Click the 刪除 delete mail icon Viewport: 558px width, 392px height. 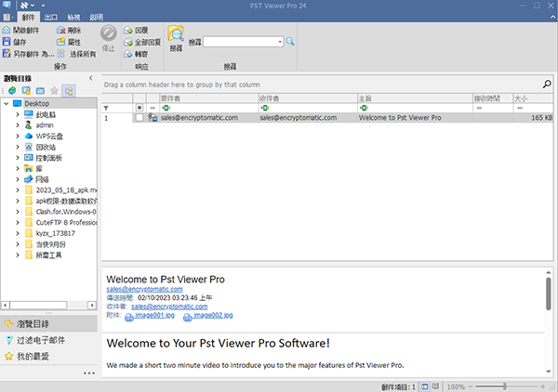[61, 31]
